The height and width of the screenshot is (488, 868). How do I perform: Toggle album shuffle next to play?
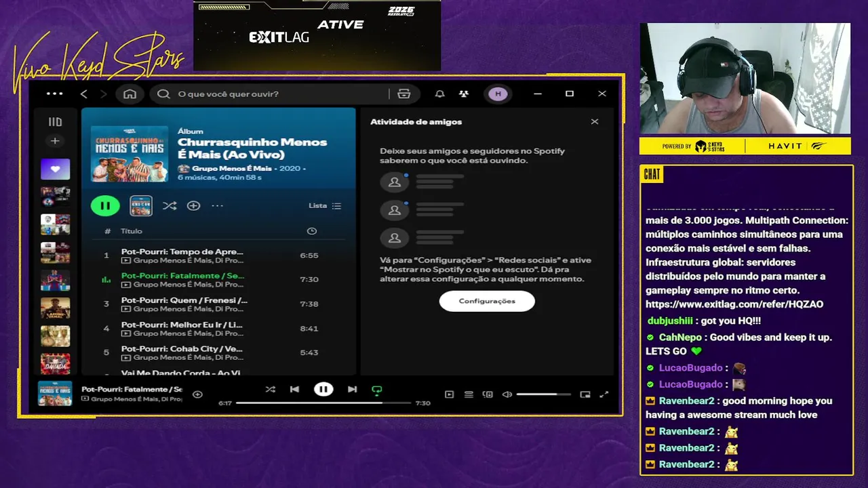(x=170, y=205)
